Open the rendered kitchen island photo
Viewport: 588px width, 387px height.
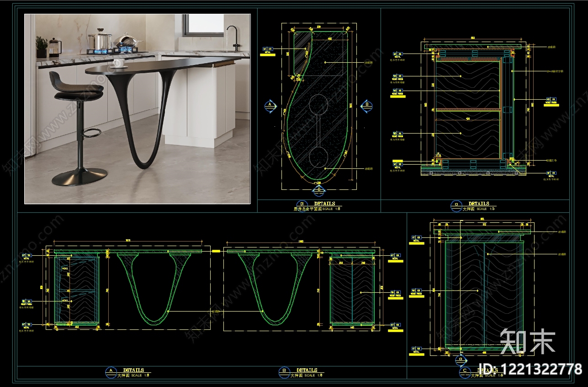tap(138, 108)
